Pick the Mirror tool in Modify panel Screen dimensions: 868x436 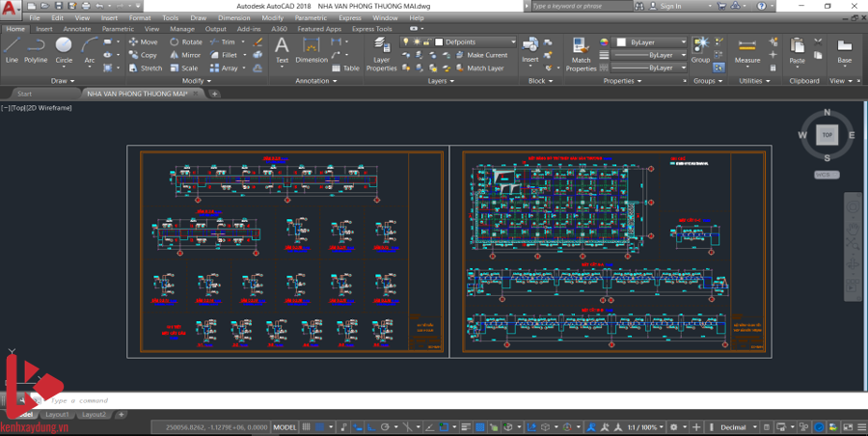[x=185, y=55]
